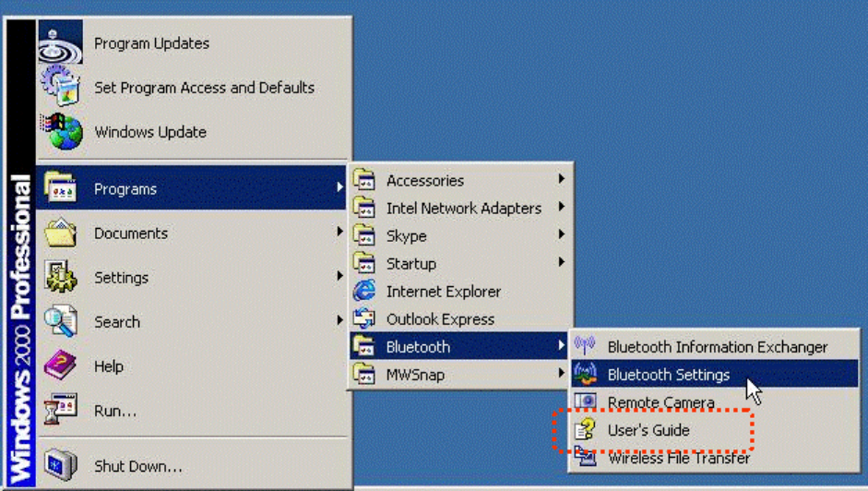Click the Wireless File Transfer icon
This screenshot has width=868, height=491.
point(585,457)
